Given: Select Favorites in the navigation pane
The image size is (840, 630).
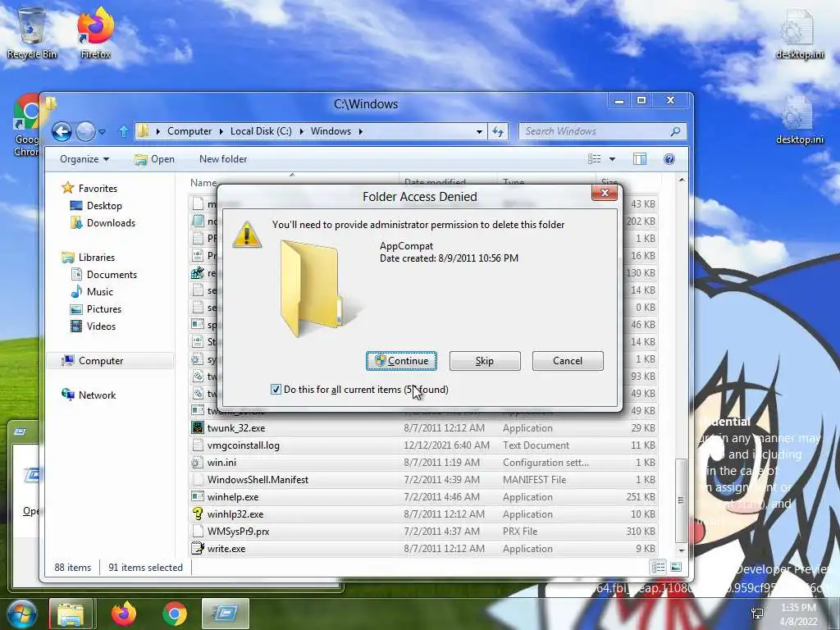Looking at the screenshot, I should point(98,189).
